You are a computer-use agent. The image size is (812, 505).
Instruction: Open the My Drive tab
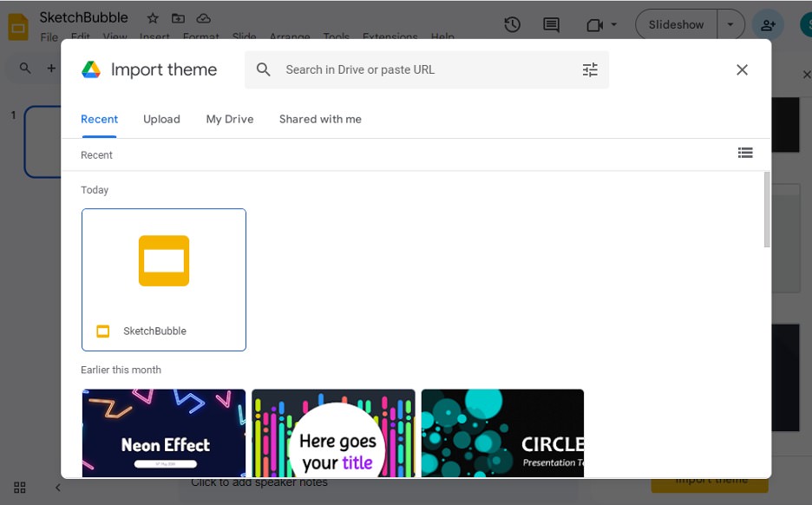point(230,119)
